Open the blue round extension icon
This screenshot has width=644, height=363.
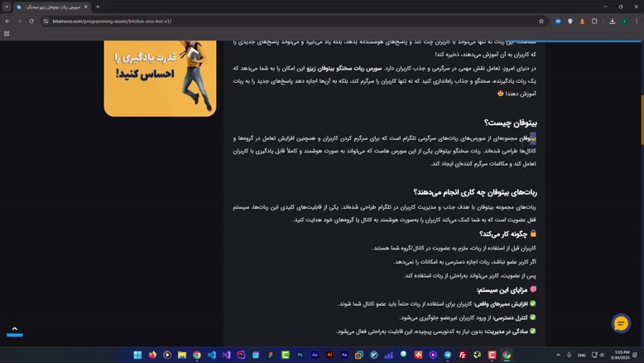(558, 21)
